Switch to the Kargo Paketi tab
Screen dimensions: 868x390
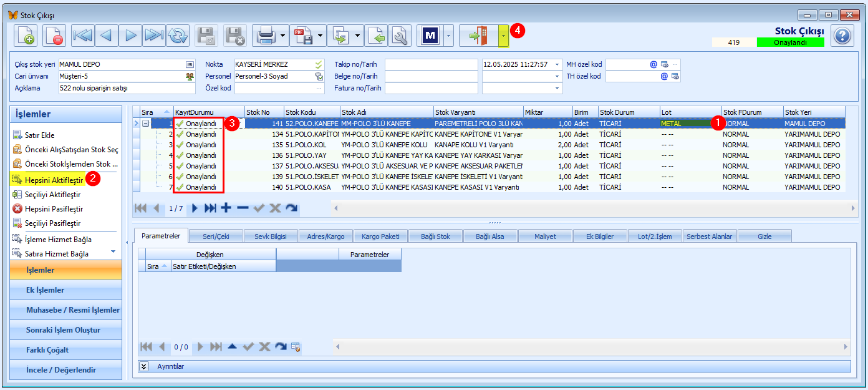click(x=380, y=236)
